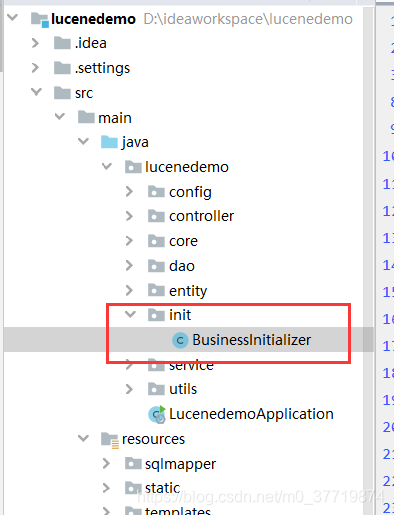The height and width of the screenshot is (515, 394).
Task: Collapse the main folder arrow
Action: click(60, 116)
